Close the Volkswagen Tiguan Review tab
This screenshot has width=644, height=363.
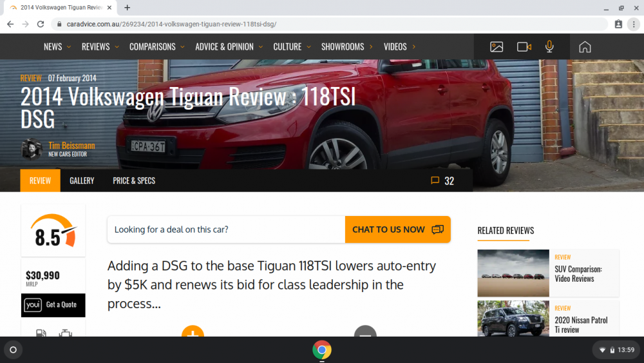coord(109,7)
